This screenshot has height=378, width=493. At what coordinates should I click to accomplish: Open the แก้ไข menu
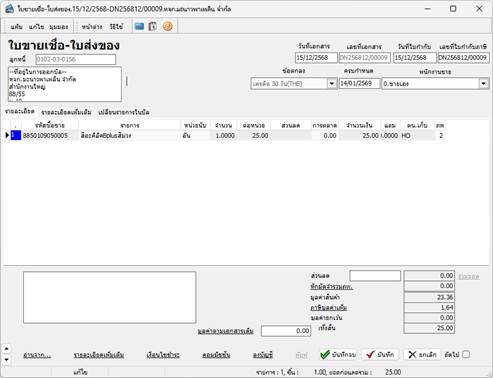36,27
